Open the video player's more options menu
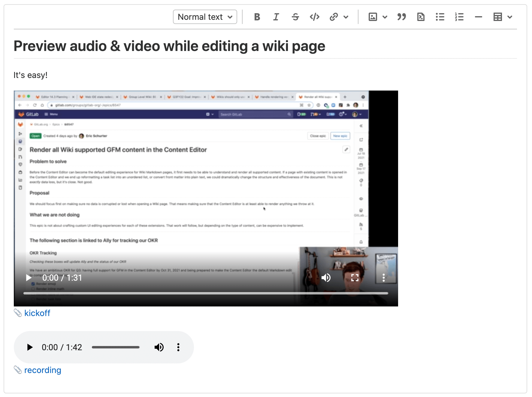 [383, 278]
